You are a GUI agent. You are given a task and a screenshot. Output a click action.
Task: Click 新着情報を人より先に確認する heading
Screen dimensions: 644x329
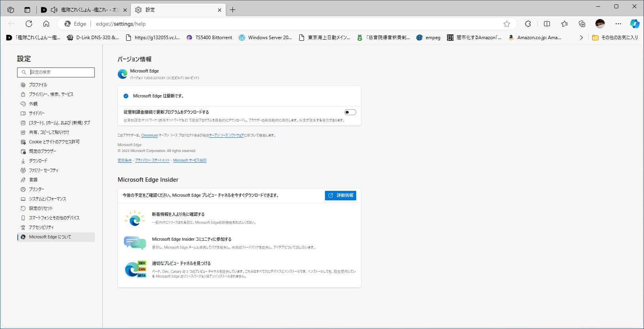pos(178,214)
